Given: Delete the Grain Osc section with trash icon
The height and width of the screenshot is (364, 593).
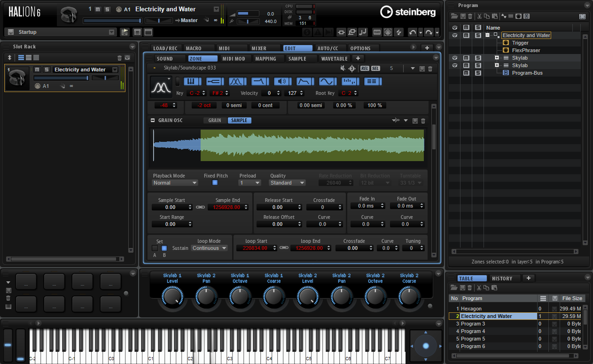Looking at the screenshot, I should click(x=423, y=121).
